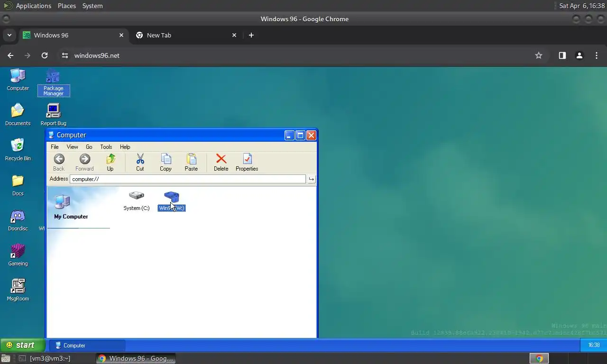
Task: Go back in Chrome history
Action: pos(10,55)
